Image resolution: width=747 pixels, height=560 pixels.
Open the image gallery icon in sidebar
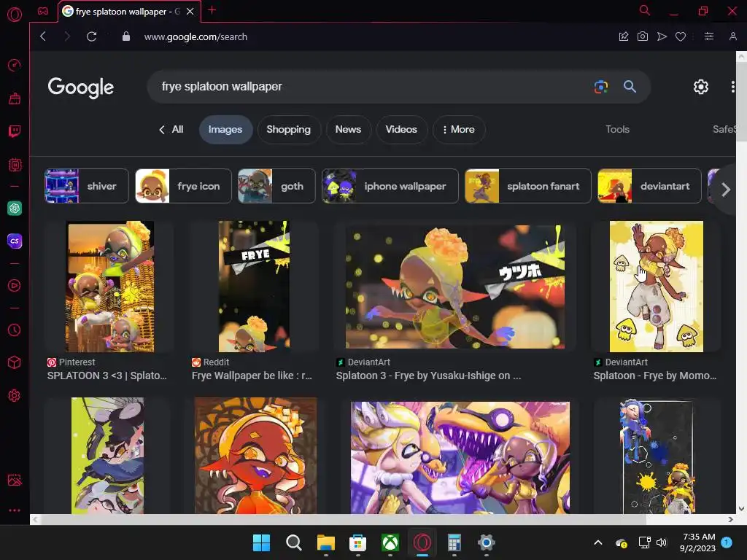15,480
